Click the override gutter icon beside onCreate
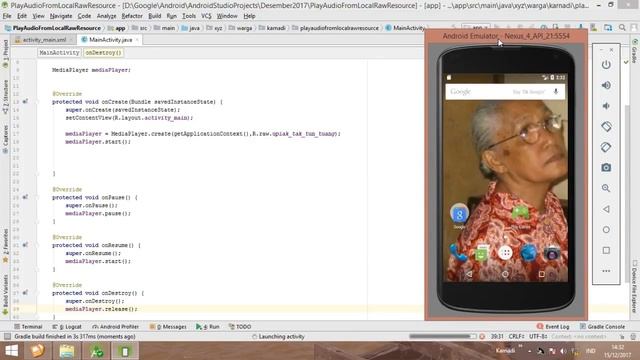This screenshot has height=360, width=640. [25, 101]
